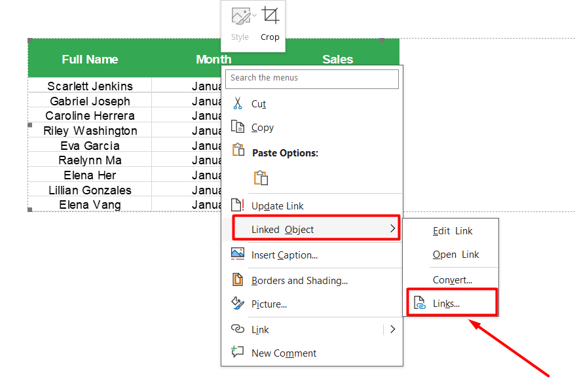Open the Style dropdown arrow

pos(254,16)
